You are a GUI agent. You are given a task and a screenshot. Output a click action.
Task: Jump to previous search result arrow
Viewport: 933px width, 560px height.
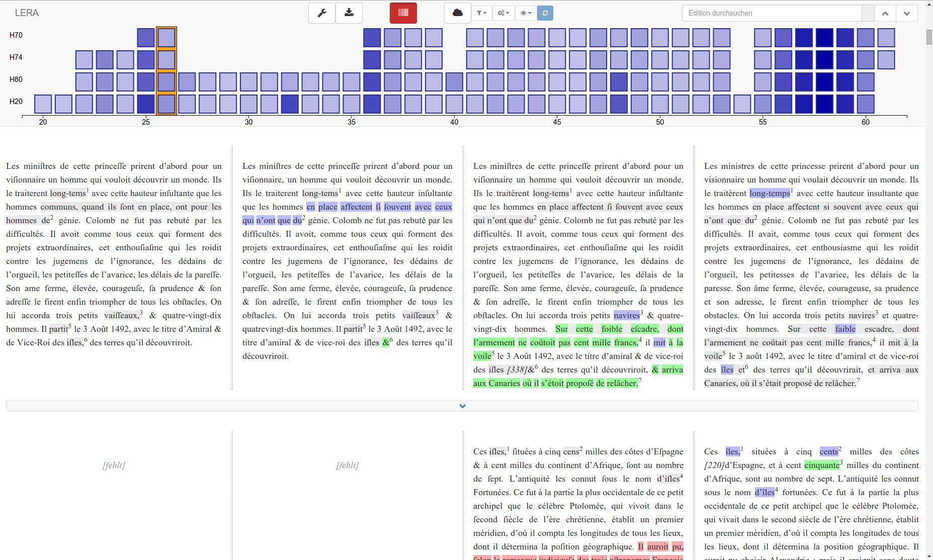(885, 13)
